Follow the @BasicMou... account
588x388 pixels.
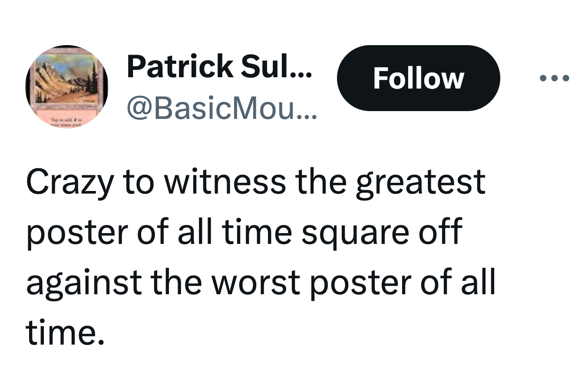tap(418, 78)
